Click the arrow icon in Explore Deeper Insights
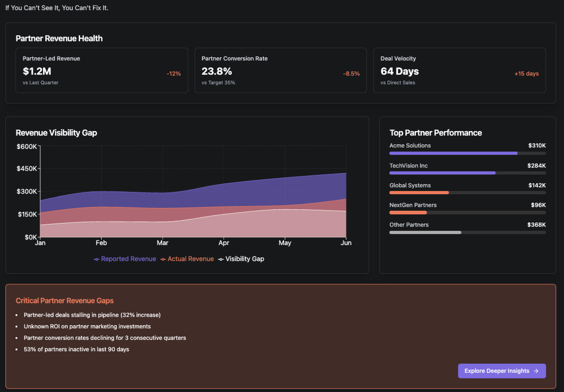The height and width of the screenshot is (392, 564). coord(536,371)
